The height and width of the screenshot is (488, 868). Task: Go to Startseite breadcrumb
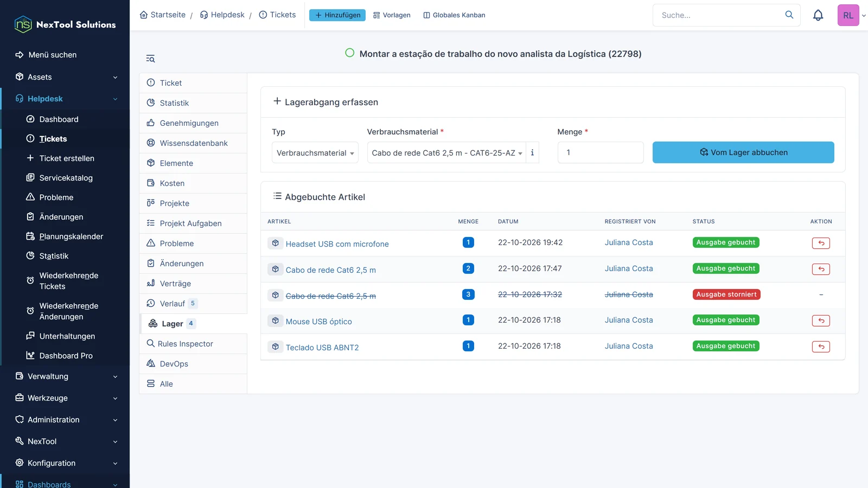click(163, 15)
